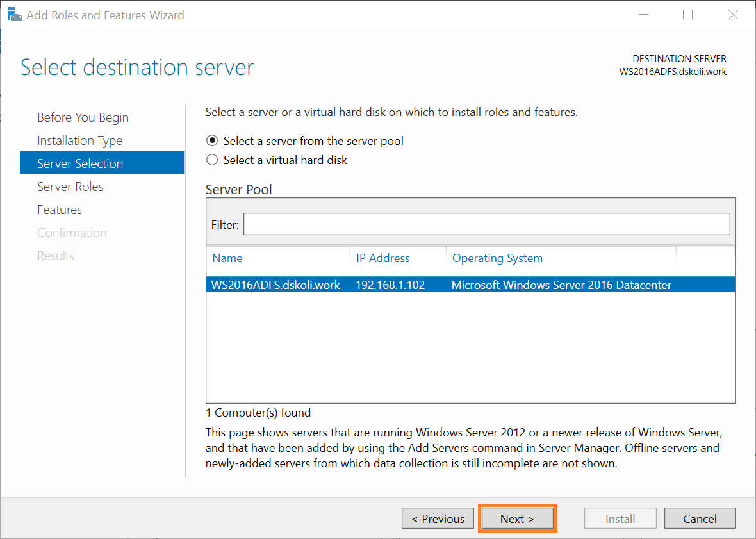756x539 pixels.
Task: Select WS2016ADFS.dskoli.work server row
Action: (470, 285)
